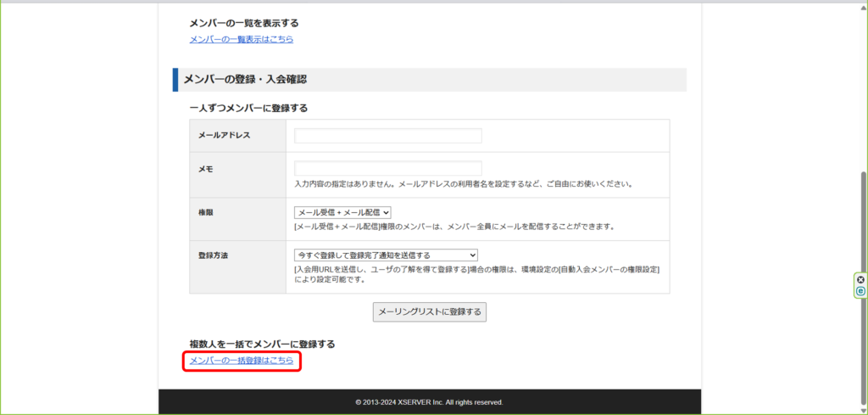Open the メンバーの一括登録はこちら link
Screen dimensions: 868x415
242,361
